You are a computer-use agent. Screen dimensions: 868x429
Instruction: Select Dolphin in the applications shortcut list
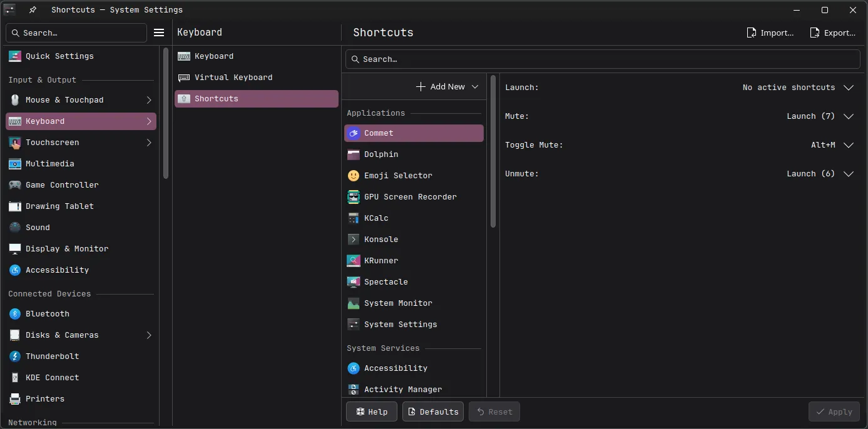click(x=381, y=154)
